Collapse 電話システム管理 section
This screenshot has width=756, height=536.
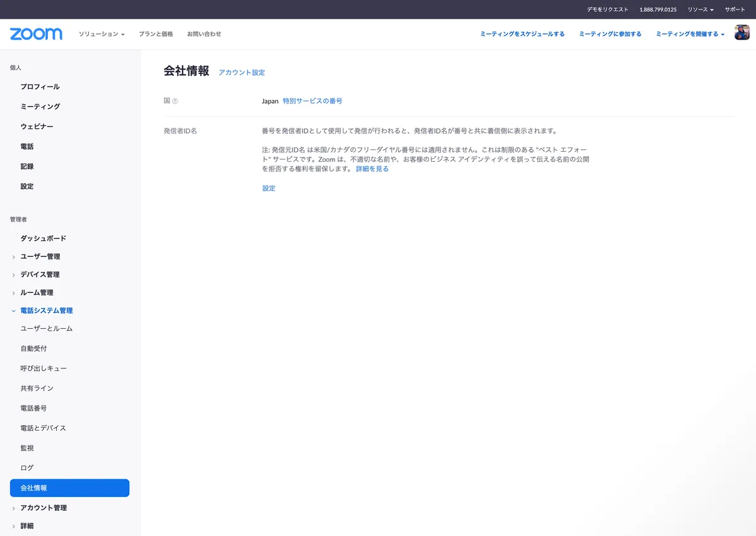pyautogui.click(x=46, y=311)
